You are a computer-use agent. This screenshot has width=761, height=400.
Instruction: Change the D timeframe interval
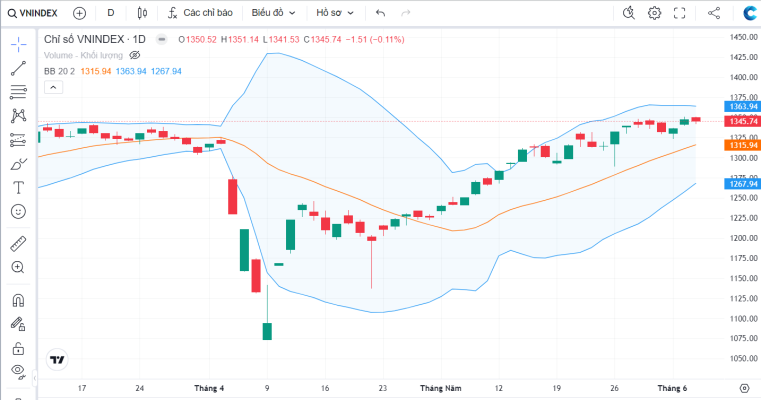111,13
